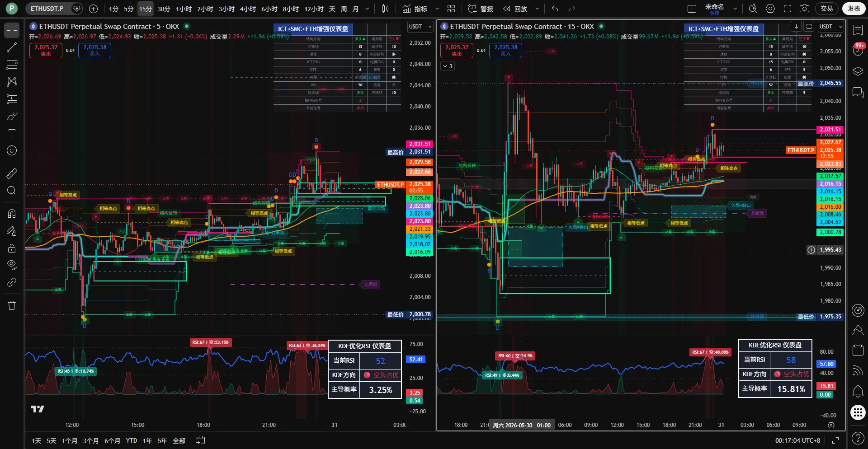Click the 00:17:04 UTC+8 timezone clock
Screen dimensions: 868x449
797,440
